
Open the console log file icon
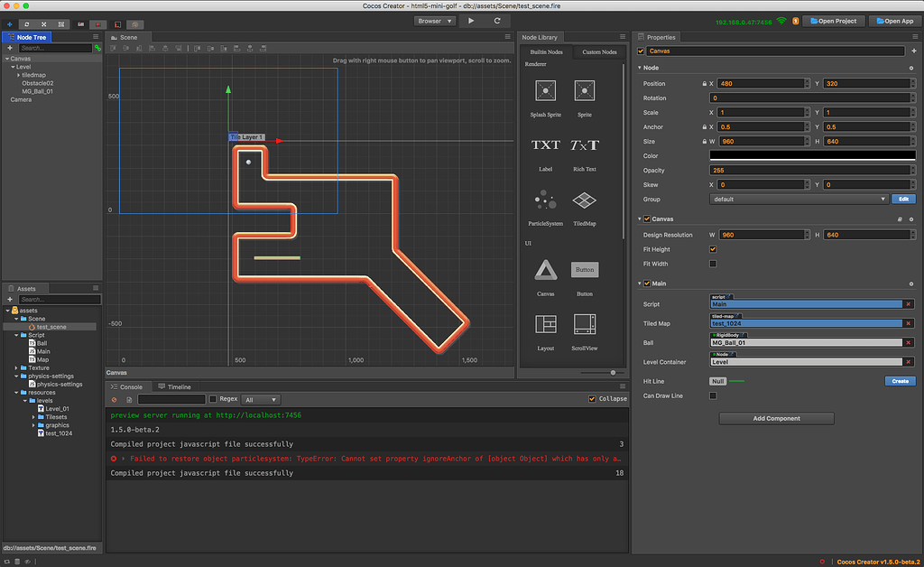click(x=129, y=400)
